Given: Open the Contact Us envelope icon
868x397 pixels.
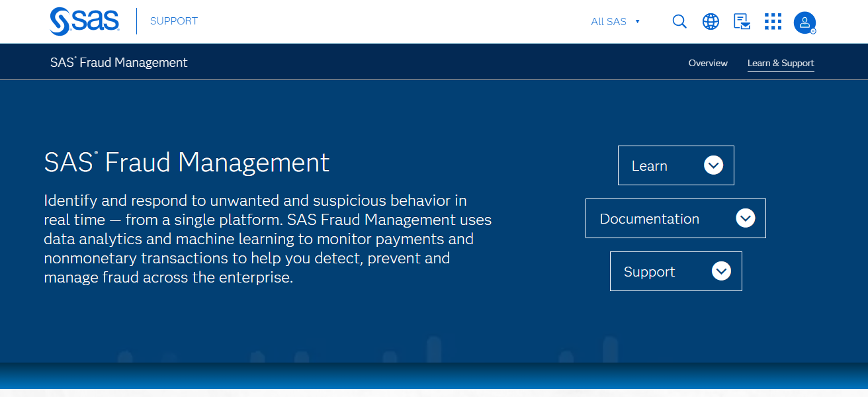Looking at the screenshot, I should tap(742, 21).
